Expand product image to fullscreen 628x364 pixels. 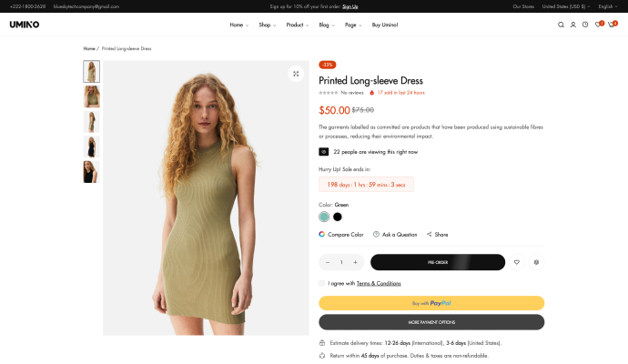pyautogui.click(x=295, y=74)
